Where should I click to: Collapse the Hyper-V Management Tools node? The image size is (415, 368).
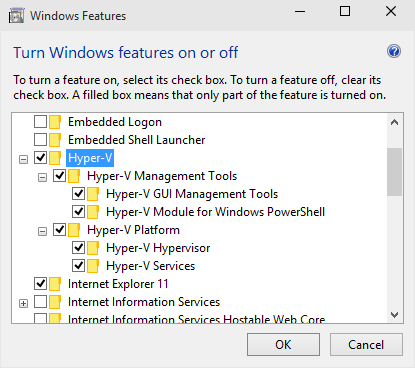tap(42, 178)
